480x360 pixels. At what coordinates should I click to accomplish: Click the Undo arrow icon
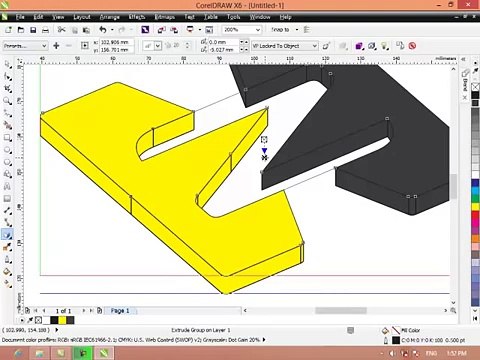103,30
